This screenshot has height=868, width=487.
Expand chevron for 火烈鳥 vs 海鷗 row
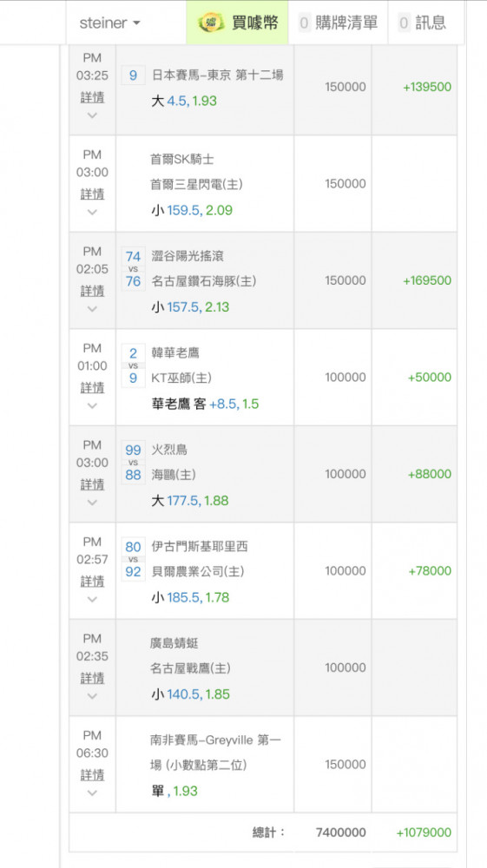click(x=92, y=503)
